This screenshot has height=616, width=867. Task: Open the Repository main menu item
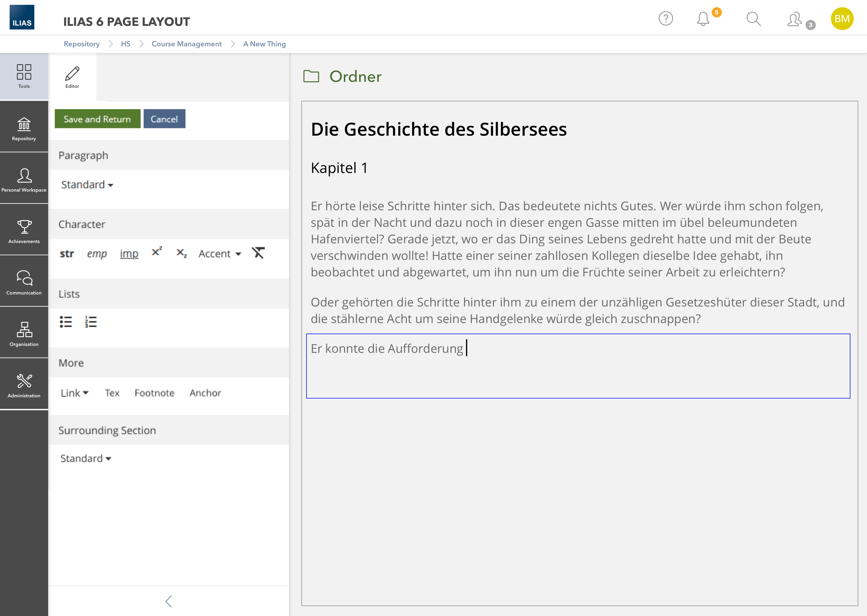pyautogui.click(x=24, y=128)
